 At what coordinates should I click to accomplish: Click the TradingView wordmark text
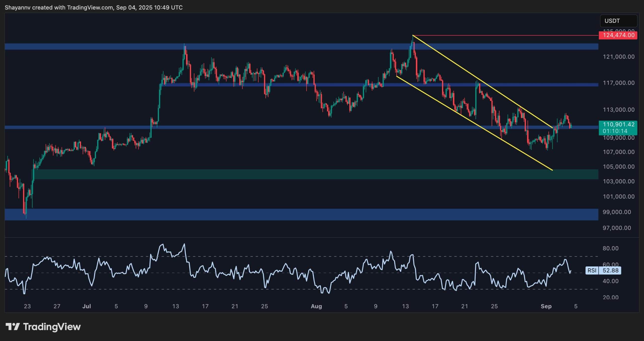click(x=52, y=327)
